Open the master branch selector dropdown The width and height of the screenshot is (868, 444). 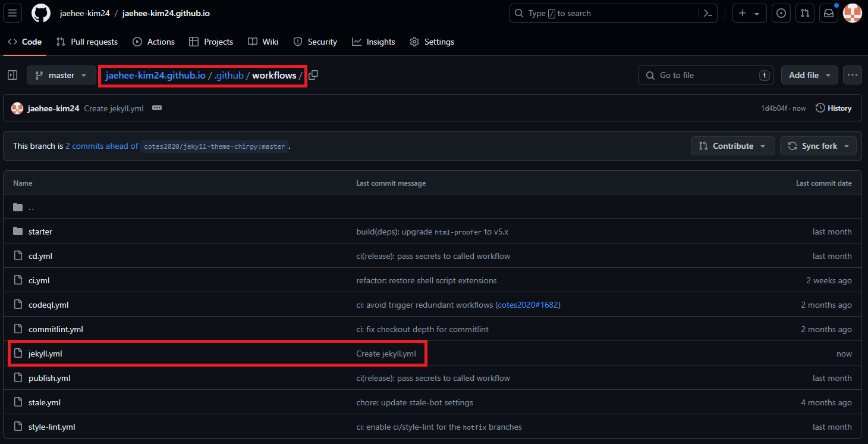[x=61, y=75]
